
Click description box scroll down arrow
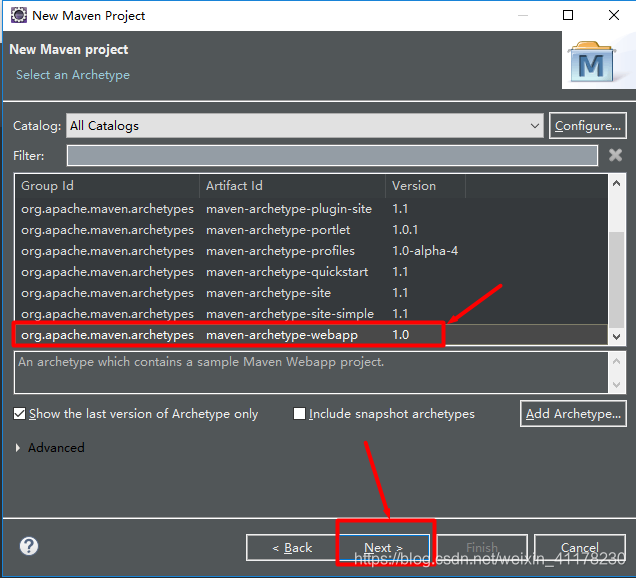pyautogui.click(x=617, y=385)
